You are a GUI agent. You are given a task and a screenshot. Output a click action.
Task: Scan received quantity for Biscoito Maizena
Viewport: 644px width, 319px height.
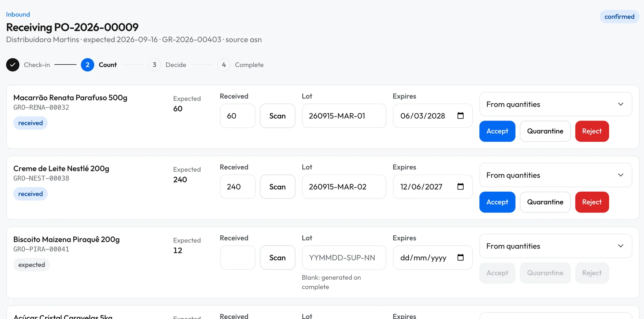pyautogui.click(x=278, y=257)
